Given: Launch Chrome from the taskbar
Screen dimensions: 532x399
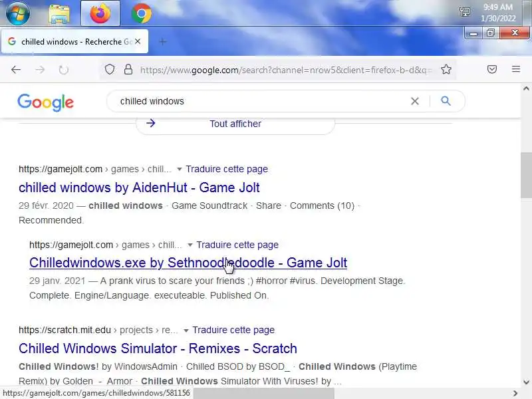Looking at the screenshot, I should tap(141, 13).
